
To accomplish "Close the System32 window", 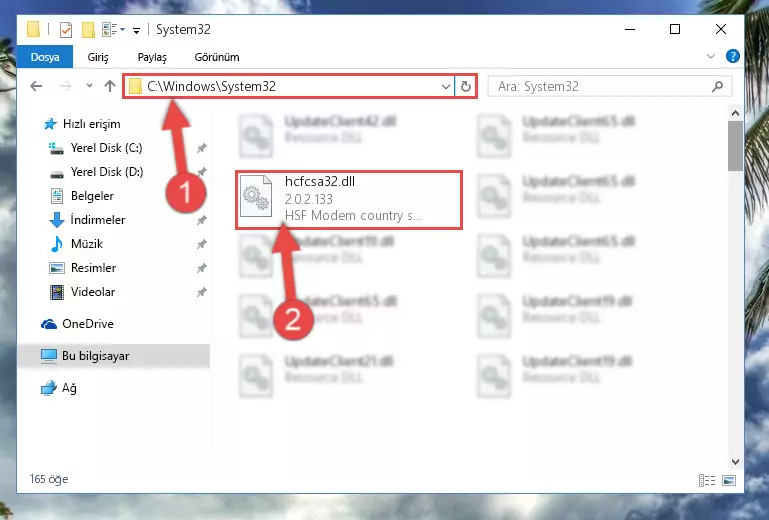I will [720, 29].
